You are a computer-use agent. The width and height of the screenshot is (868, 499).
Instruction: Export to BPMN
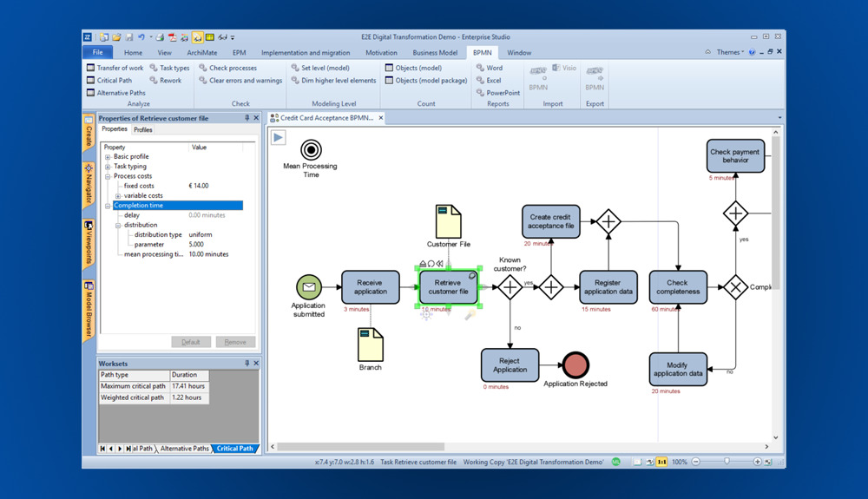coord(595,79)
